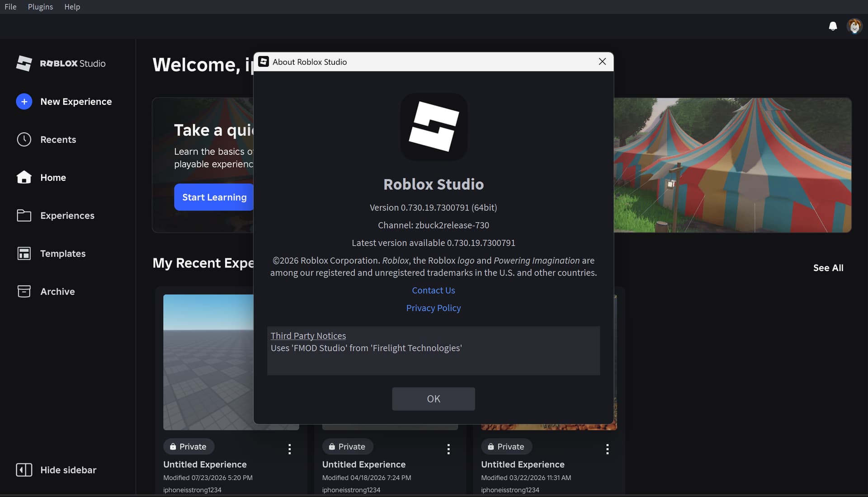Open options menu for experience modified 03/22/2026
This screenshot has height=497, width=868.
pos(607,449)
